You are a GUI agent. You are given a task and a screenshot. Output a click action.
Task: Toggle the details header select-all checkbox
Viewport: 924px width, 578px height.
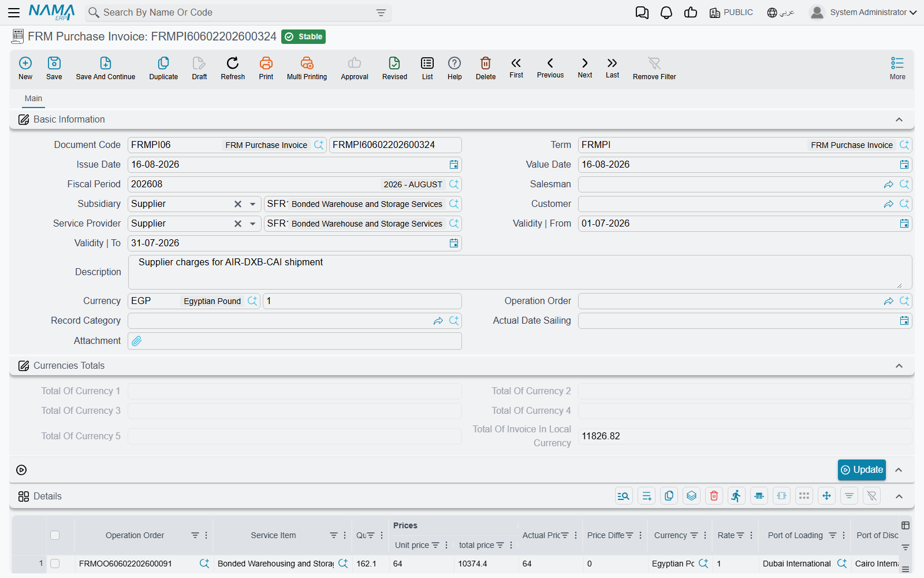(x=55, y=535)
